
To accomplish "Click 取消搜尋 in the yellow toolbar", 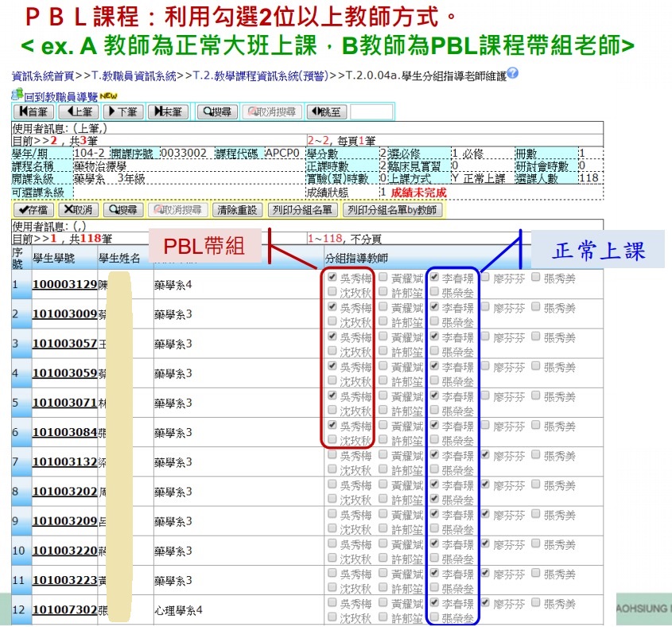I will [x=178, y=210].
